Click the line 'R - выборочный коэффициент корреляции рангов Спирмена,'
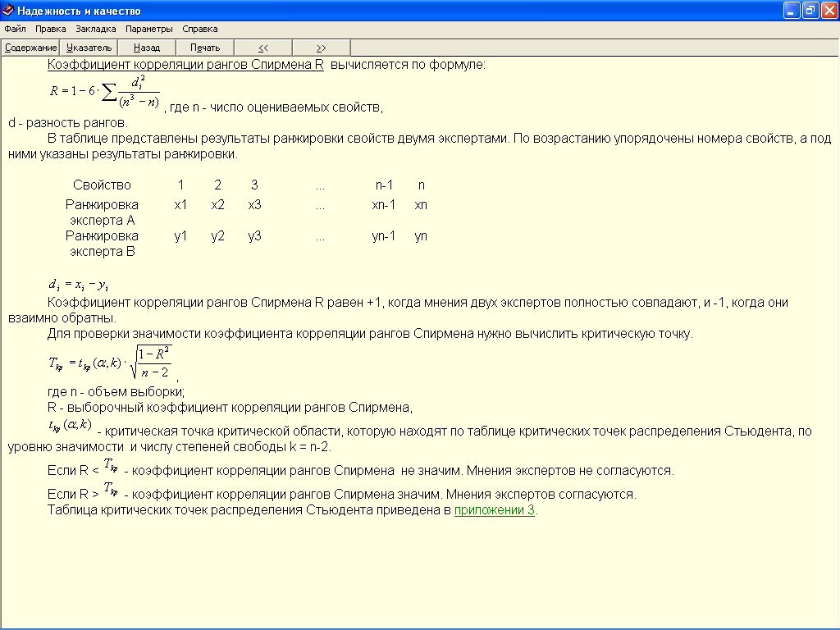 click(230, 408)
